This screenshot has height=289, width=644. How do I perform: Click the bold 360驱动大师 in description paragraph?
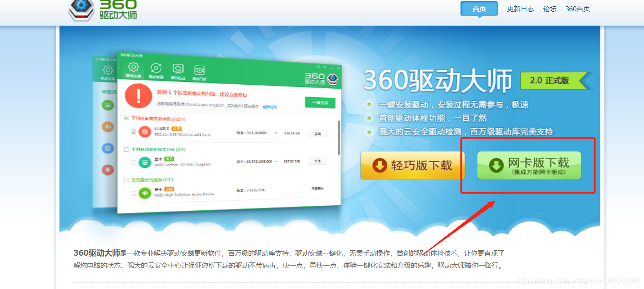point(97,253)
